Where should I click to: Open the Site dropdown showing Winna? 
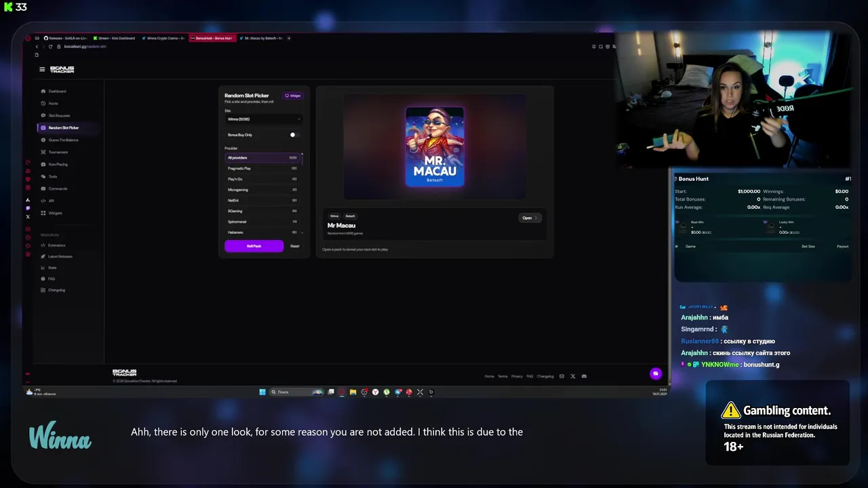click(264, 119)
